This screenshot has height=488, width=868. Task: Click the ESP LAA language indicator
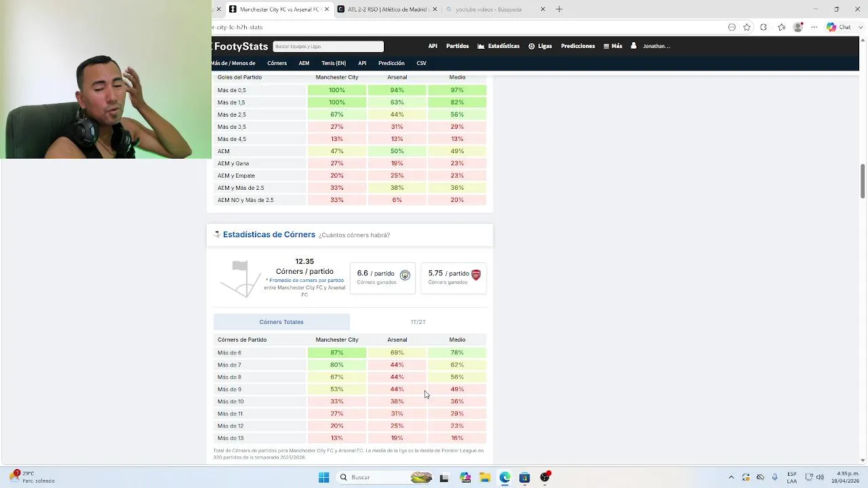(793, 477)
